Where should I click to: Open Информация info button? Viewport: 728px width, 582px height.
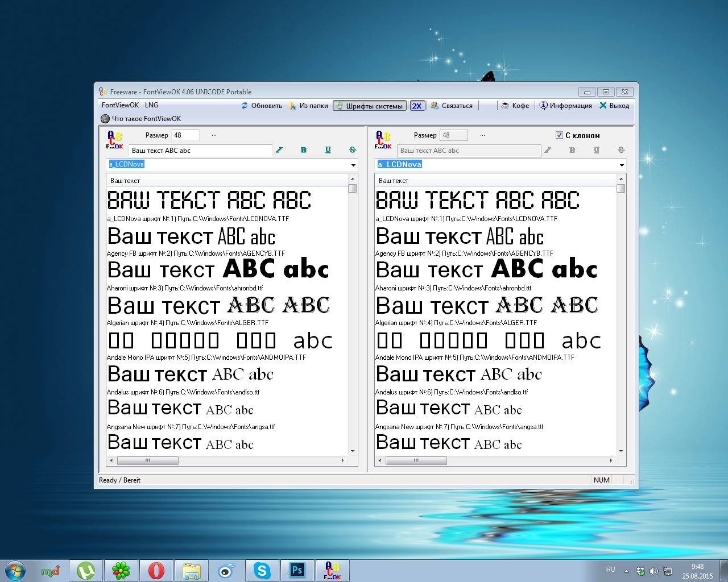(x=566, y=106)
